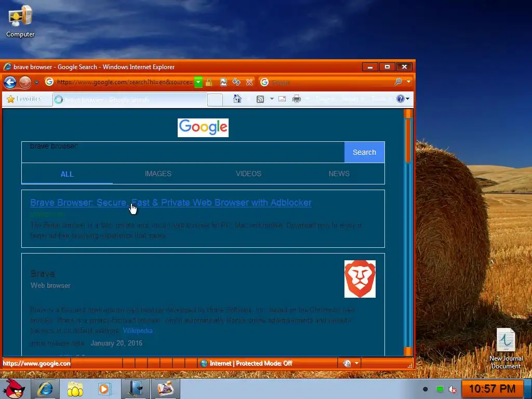Screen dimensions: 532x399
Task: Expand the Help menu dropdown arrow
Action: pos(407,99)
